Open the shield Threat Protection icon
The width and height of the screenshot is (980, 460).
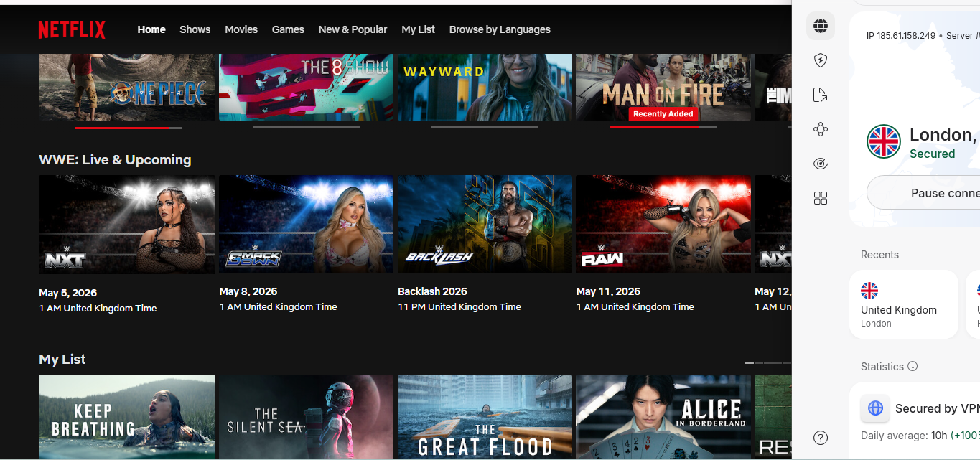point(821,60)
